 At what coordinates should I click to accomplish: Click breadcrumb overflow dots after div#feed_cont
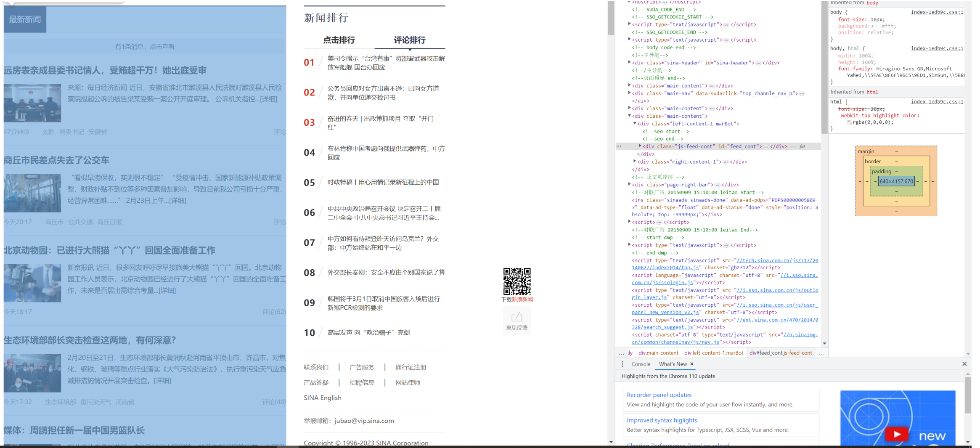click(x=821, y=353)
